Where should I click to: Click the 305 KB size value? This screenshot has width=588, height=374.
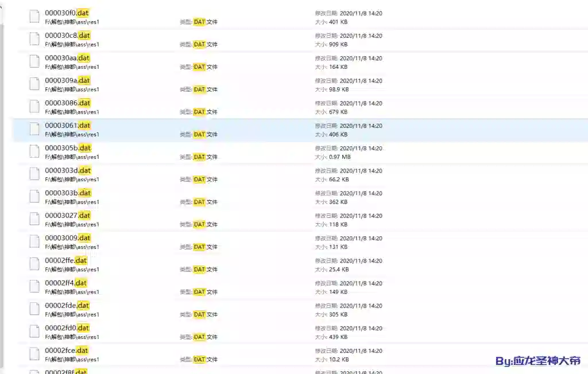pyautogui.click(x=338, y=314)
